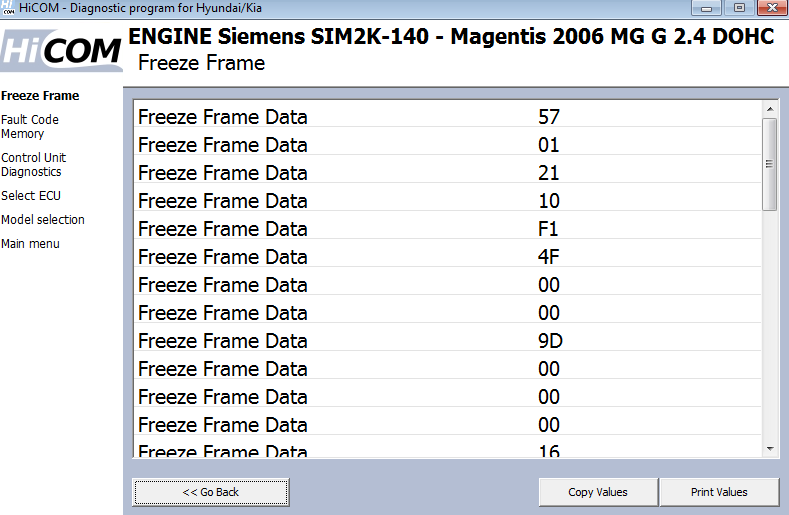Go to Select ECU
789x515 pixels.
31,195
